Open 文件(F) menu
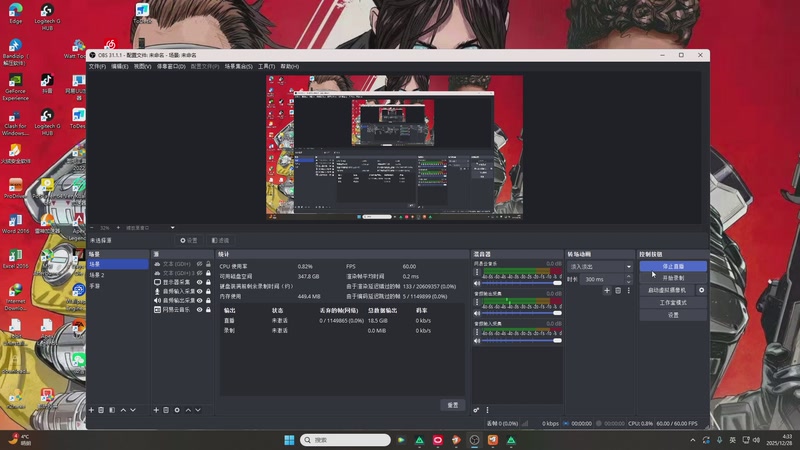Viewport: 800px width, 450px height. tap(97, 66)
